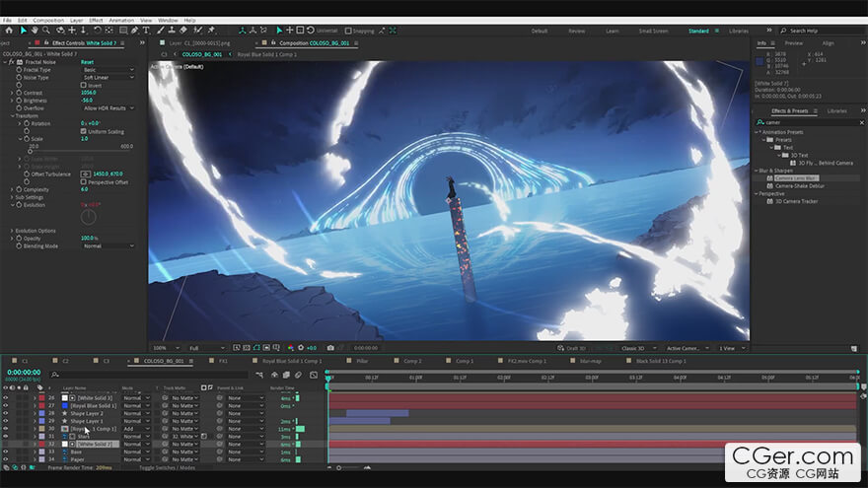Select the Hand tool in the toolbar

click(x=35, y=31)
